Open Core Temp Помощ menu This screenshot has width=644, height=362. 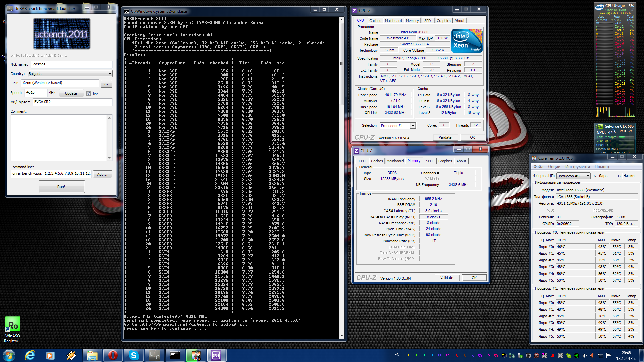pyautogui.click(x=602, y=167)
